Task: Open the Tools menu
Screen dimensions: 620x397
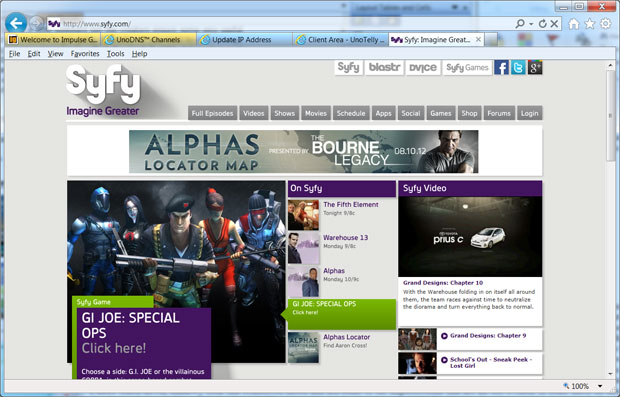Action: click(x=115, y=54)
